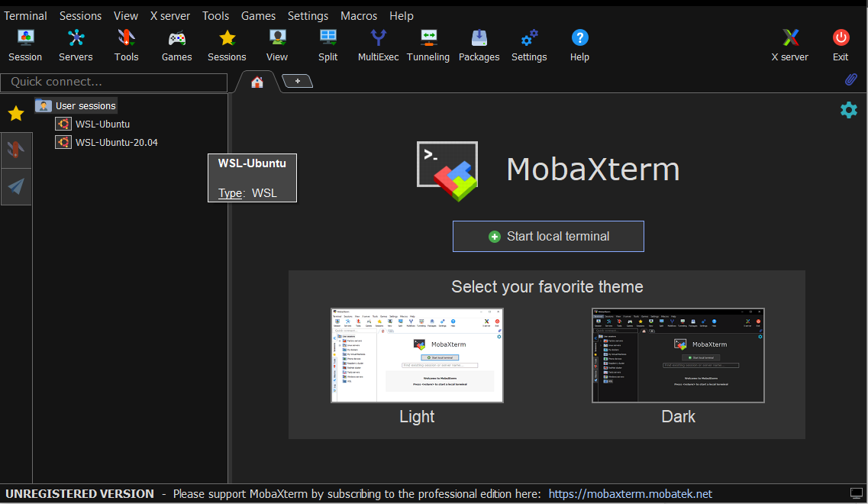
Task: Open the Games menu
Action: click(x=258, y=16)
